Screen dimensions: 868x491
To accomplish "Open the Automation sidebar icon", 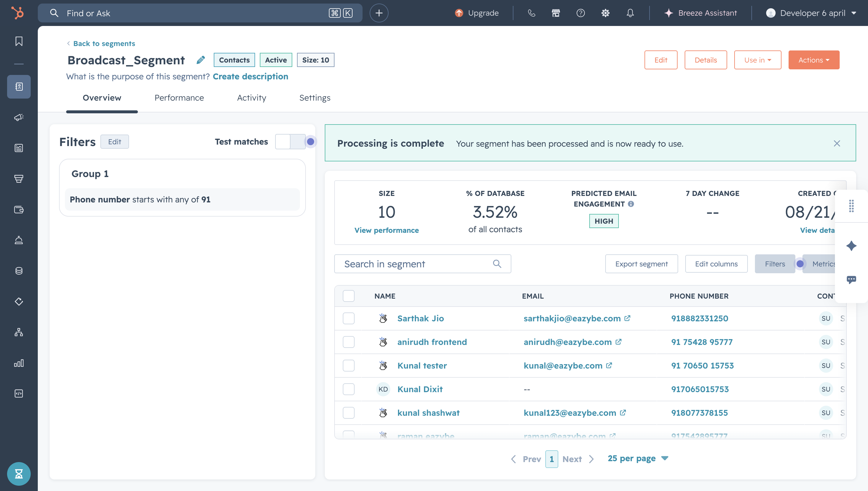I will (19, 332).
